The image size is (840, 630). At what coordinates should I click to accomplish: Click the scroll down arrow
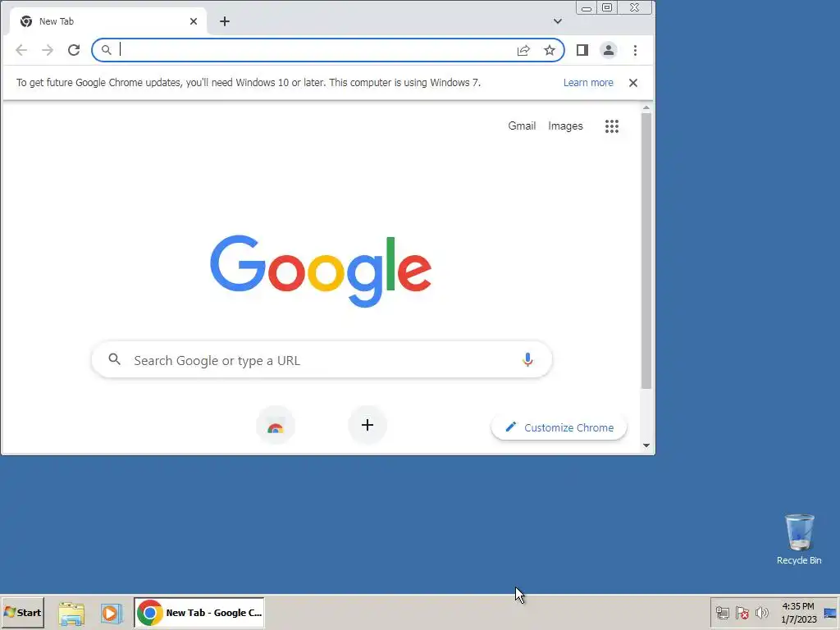coord(646,445)
